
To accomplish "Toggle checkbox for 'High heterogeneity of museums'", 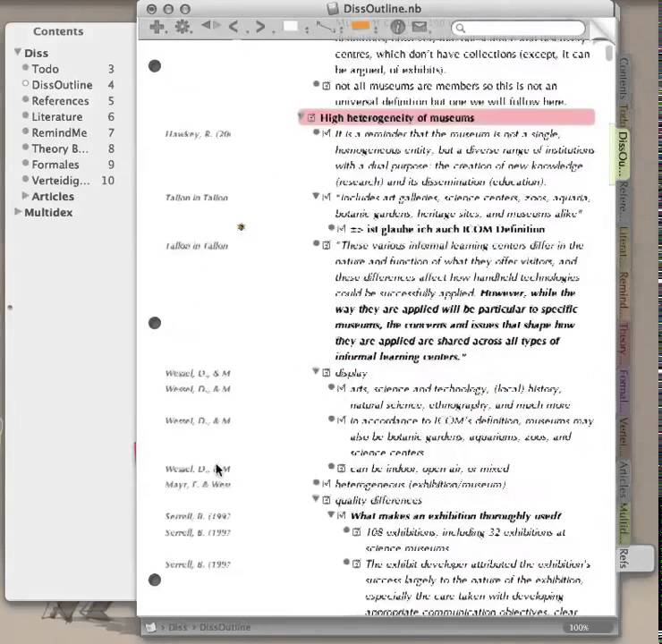I will (311, 118).
